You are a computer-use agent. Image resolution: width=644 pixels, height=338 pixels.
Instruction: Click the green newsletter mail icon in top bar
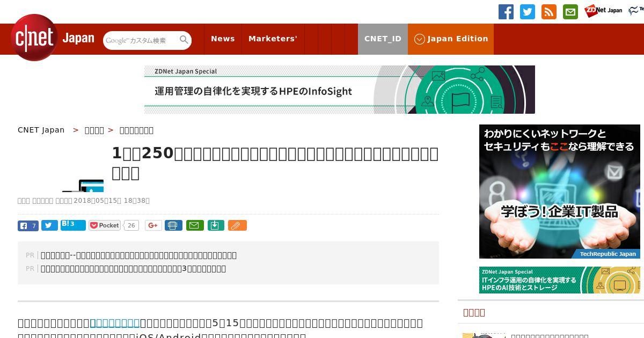pos(570,12)
